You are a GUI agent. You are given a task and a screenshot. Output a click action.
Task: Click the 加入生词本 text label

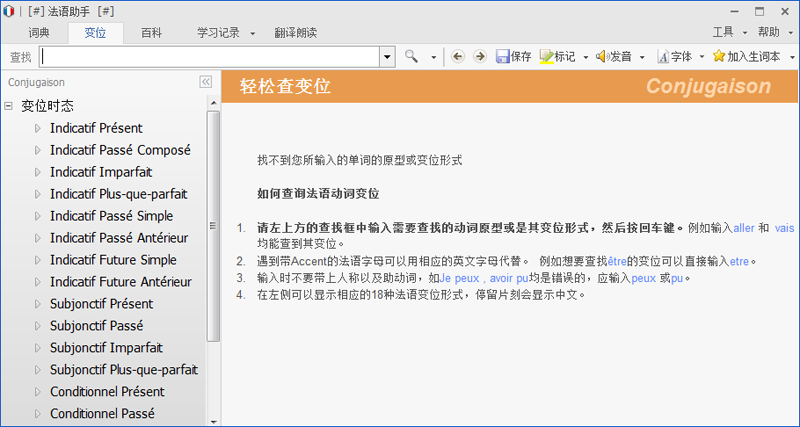754,57
